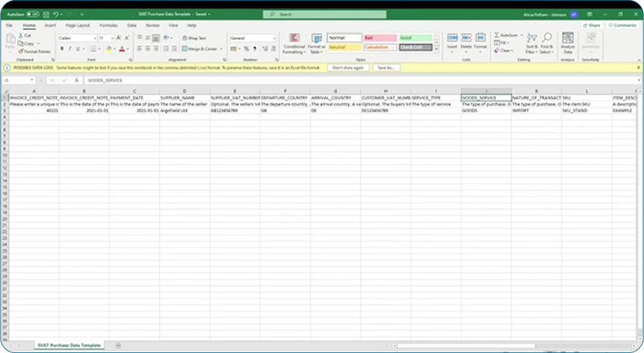Image resolution: width=644 pixels, height=353 pixels.
Task: Open Comments pane
Action: [x=622, y=26]
